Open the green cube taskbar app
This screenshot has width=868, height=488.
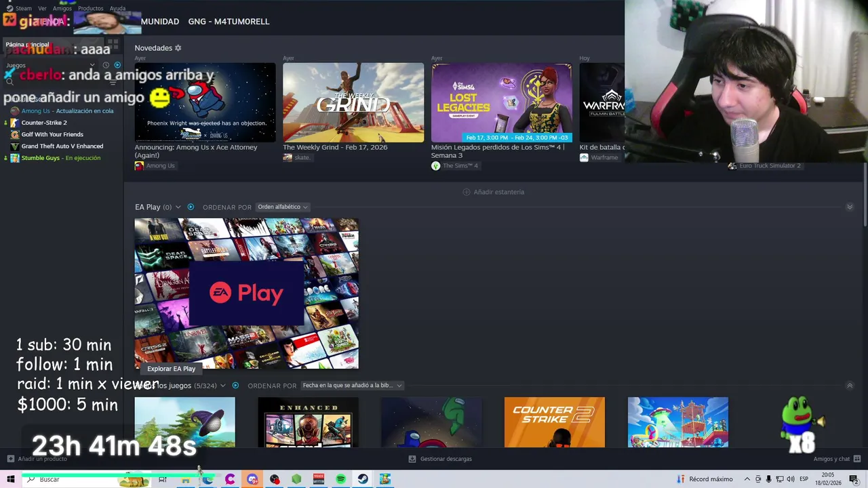[296, 479]
